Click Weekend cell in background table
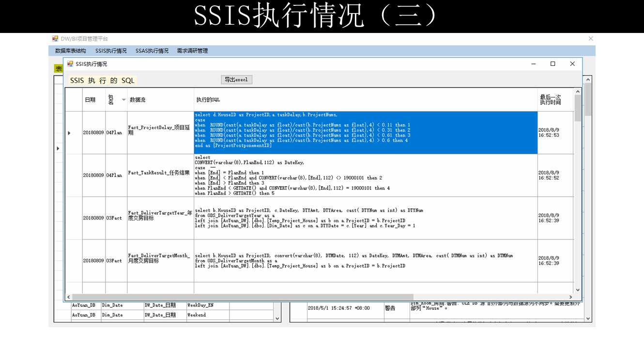644x349 pixels. (208, 315)
